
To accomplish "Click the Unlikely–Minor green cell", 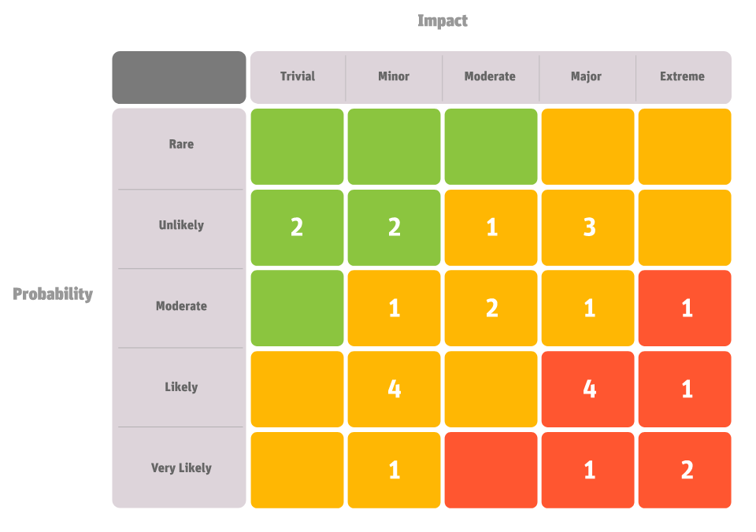I will click(x=394, y=227).
